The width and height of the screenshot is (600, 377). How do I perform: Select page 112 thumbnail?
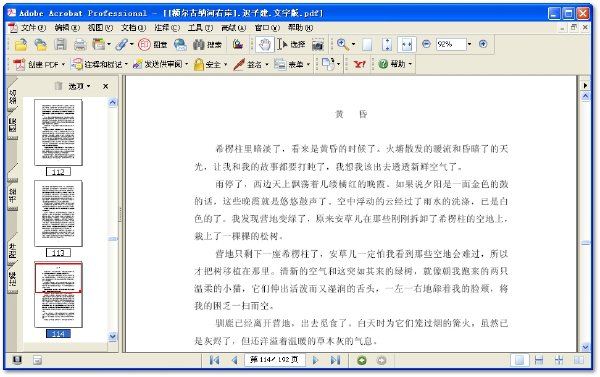[58, 132]
